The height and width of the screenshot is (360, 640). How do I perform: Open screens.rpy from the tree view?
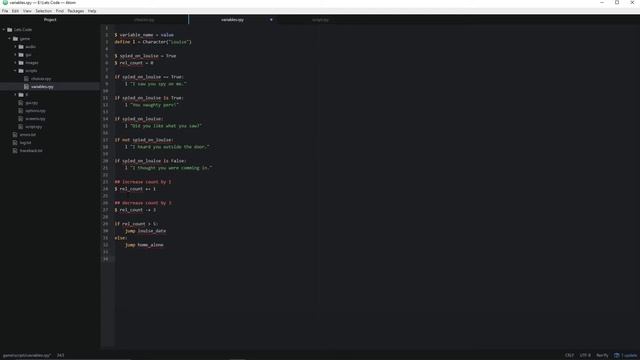pyautogui.click(x=36, y=119)
